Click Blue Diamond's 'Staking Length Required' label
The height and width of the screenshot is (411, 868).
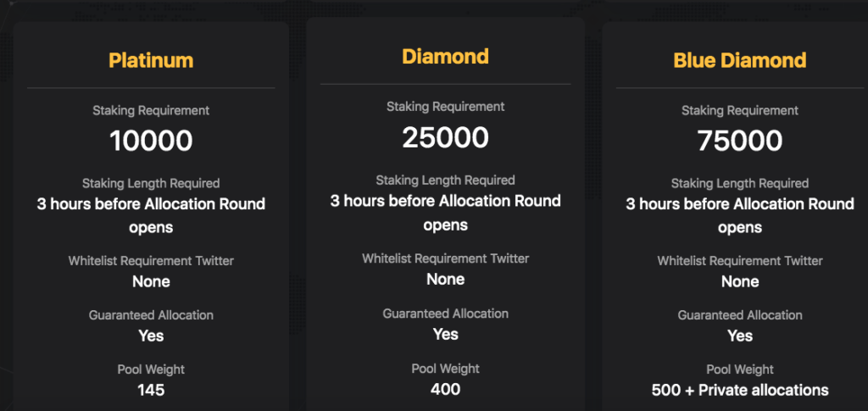click(740, 183)
